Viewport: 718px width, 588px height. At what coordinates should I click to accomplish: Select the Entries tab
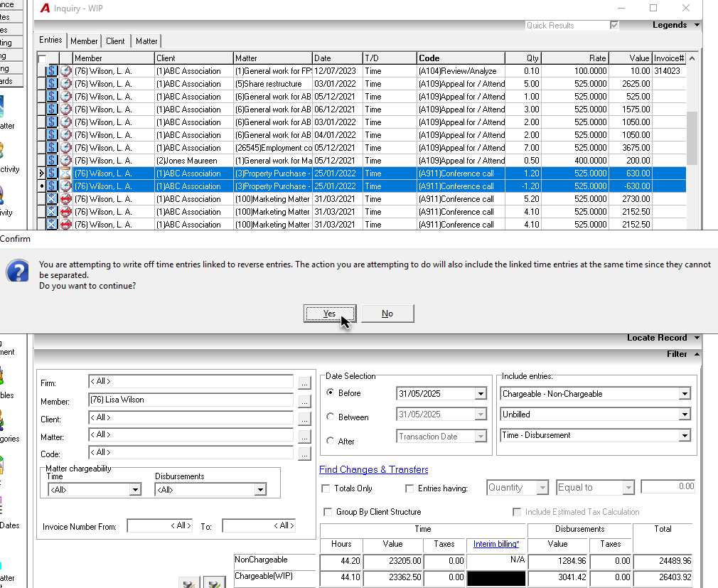click(x=50, y=40)
